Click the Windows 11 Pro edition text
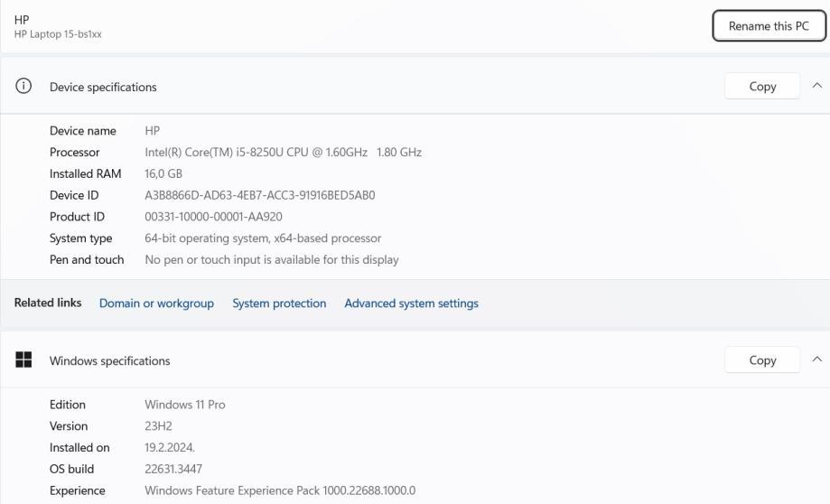Screen dimensions: 830x504 184,405
